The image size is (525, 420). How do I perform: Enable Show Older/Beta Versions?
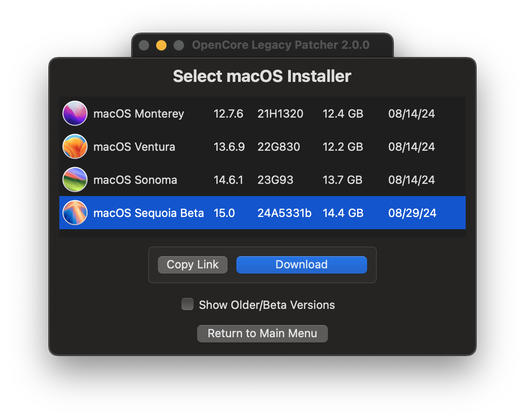click(x=187, y=304)
